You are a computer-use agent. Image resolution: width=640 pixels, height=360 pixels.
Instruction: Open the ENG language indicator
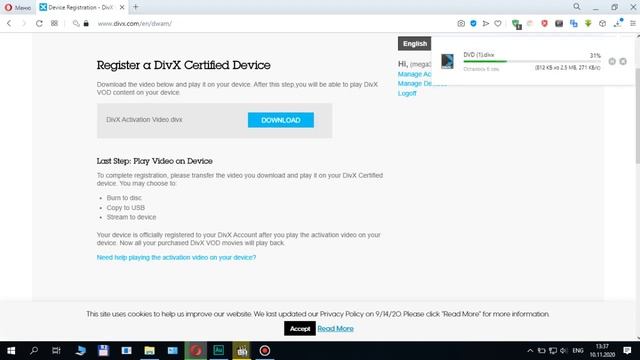pos(578,351)
